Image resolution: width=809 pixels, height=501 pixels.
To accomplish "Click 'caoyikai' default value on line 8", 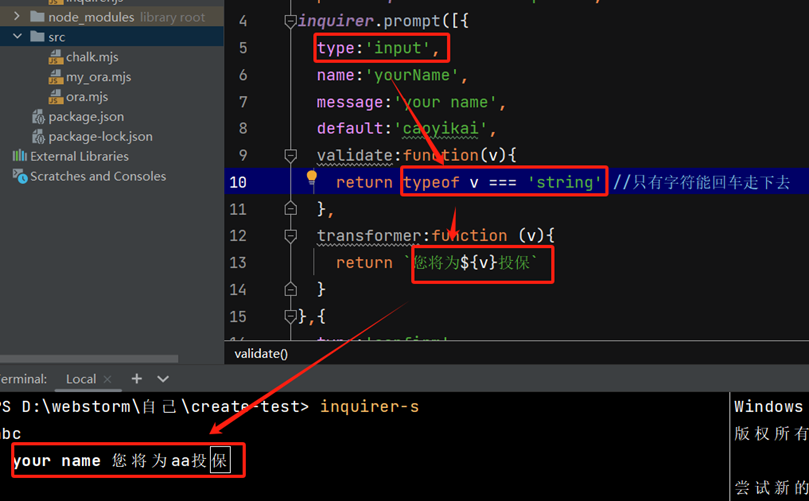I will click(440, 128).
